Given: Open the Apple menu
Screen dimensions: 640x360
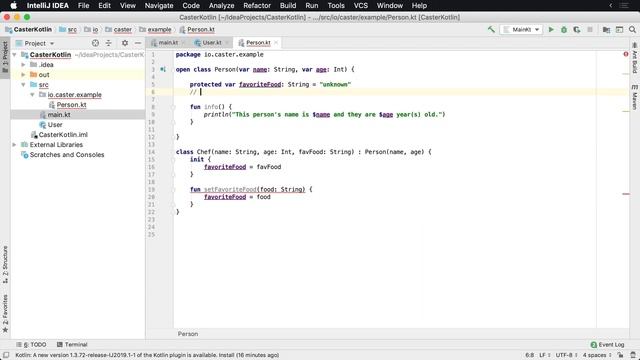Looking at the screenshot, I should tap(13, 5).
